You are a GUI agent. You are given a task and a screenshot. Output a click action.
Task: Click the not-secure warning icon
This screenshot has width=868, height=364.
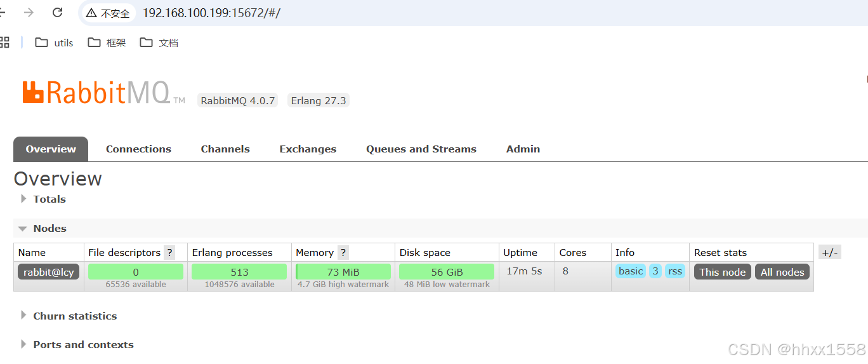pos(91,13)
